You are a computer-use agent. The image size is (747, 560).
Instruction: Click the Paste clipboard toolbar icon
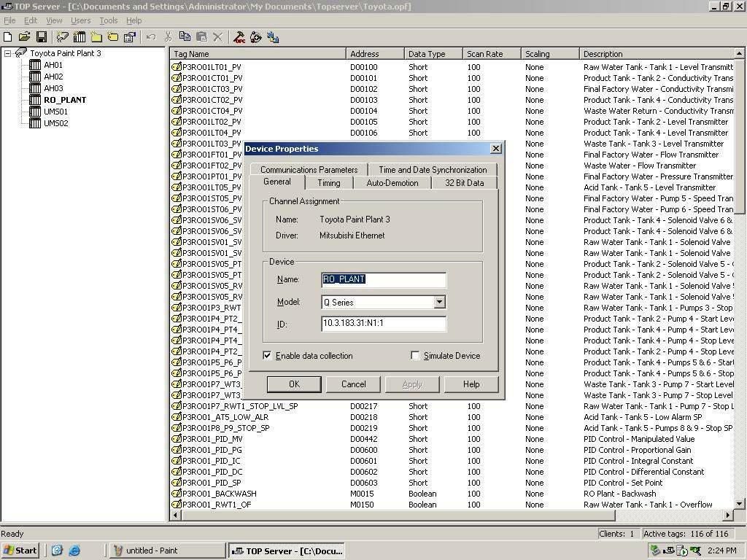(x=201, y=36)
